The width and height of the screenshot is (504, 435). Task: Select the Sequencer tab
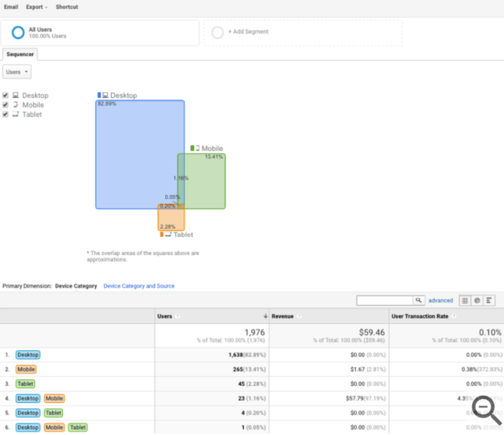(20, 54)
